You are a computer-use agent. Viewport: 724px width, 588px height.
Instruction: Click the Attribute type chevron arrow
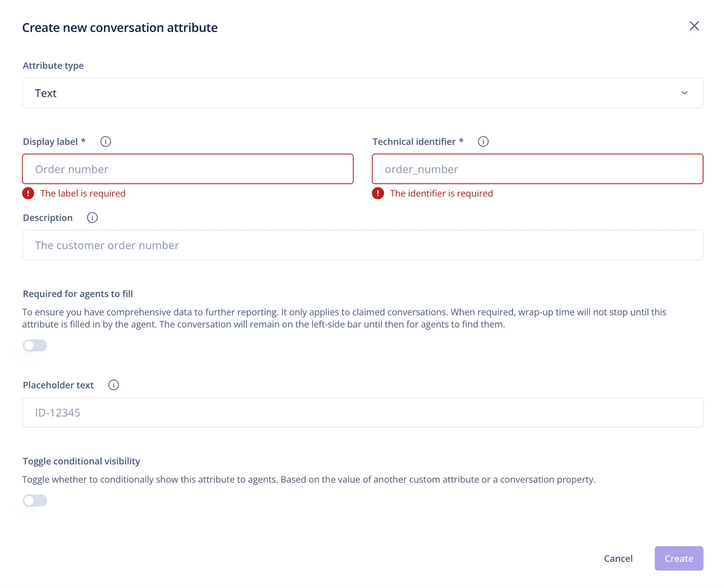(684, 93)
